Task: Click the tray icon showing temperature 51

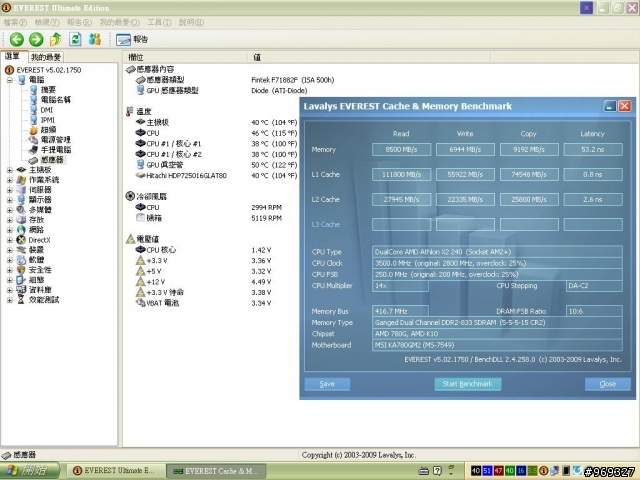Action: click(x=487, y=471)
